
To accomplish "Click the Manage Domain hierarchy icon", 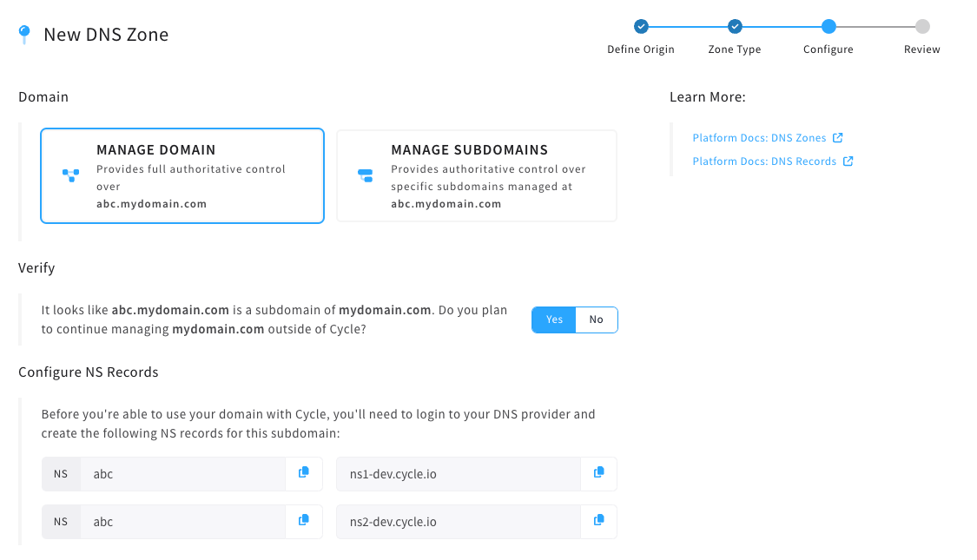I will point(70,175).
